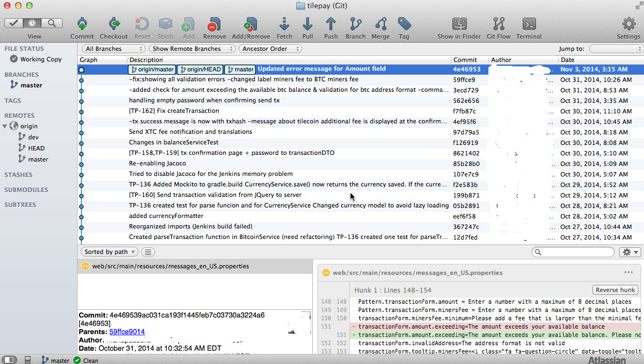Open the list view mode button

click(x=148, y=252)
